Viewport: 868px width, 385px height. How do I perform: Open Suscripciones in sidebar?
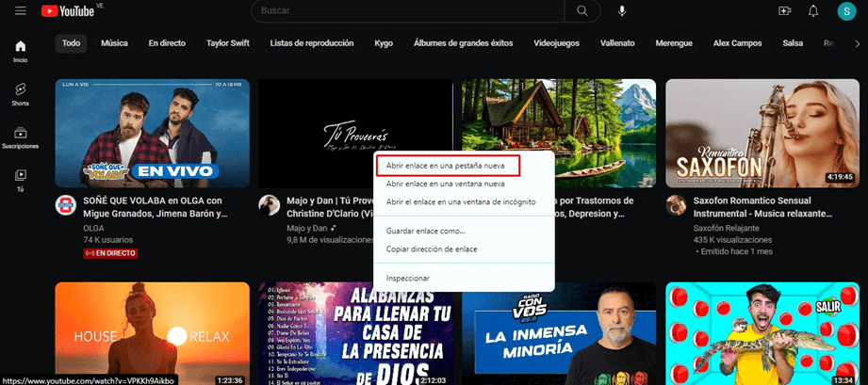(21, 137)
